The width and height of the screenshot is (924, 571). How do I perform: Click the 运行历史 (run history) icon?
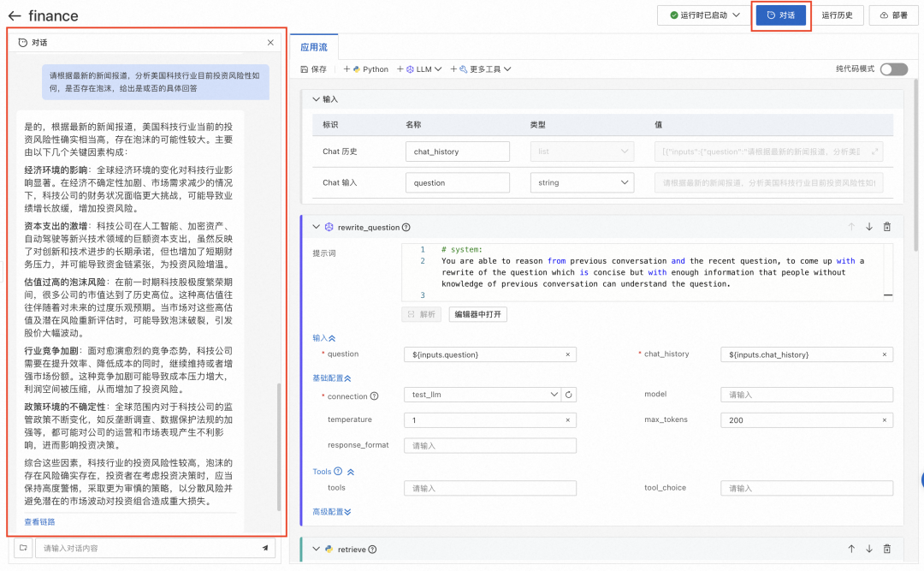838,15
